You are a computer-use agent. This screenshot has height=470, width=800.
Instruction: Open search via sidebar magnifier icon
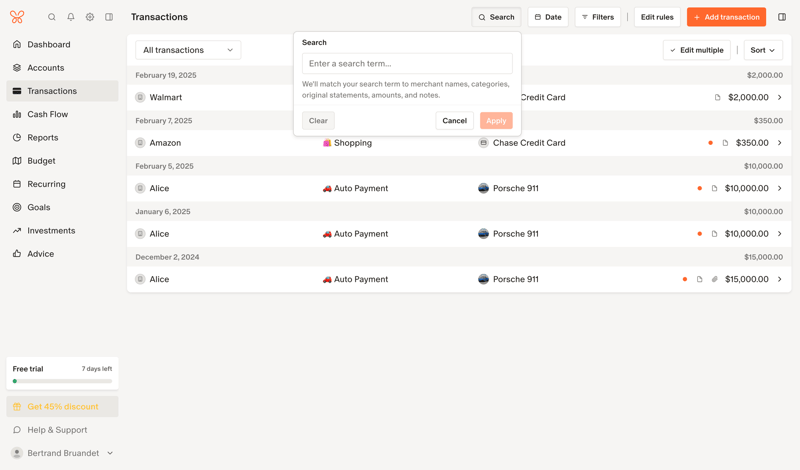tap(52, 17)
